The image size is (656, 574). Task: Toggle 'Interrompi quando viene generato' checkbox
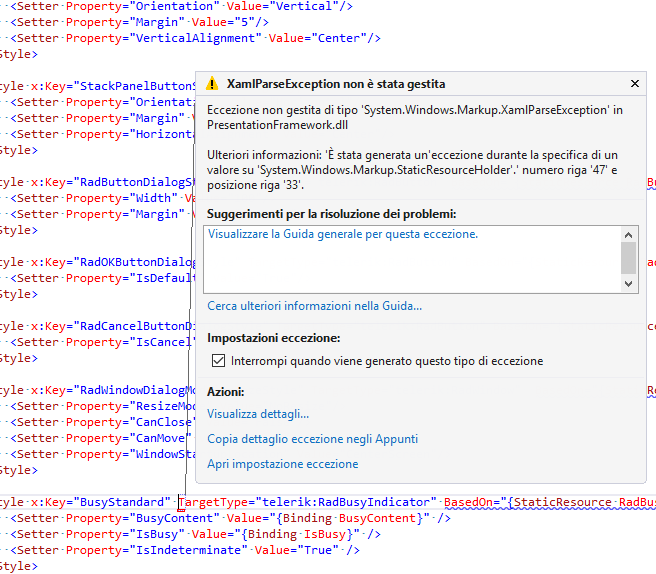point(219,361)
